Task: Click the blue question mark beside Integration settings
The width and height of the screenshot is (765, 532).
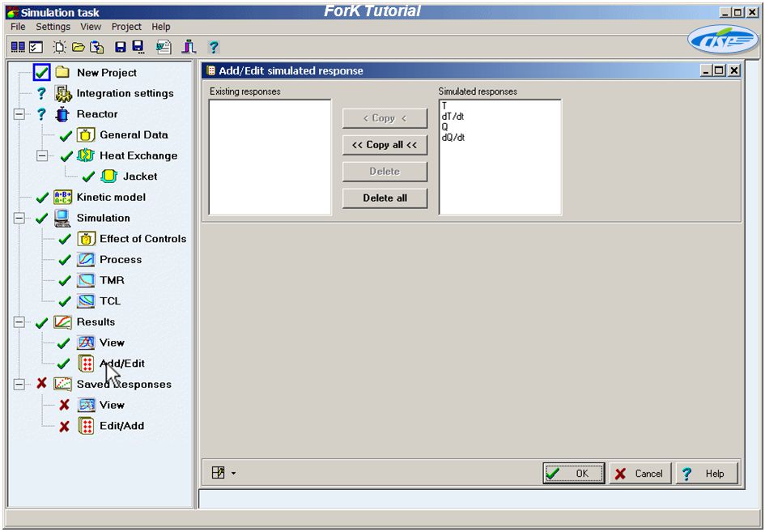Action: coord(41,93)
